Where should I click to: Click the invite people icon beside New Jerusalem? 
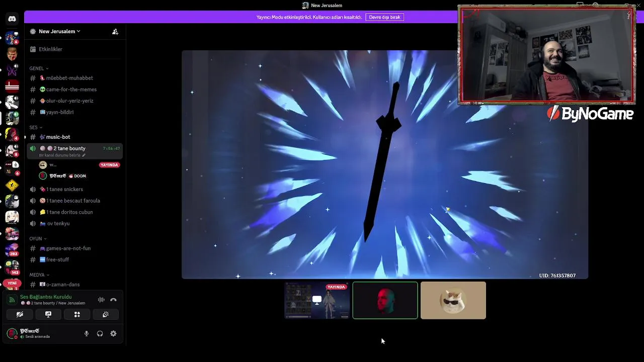[115, 31]
